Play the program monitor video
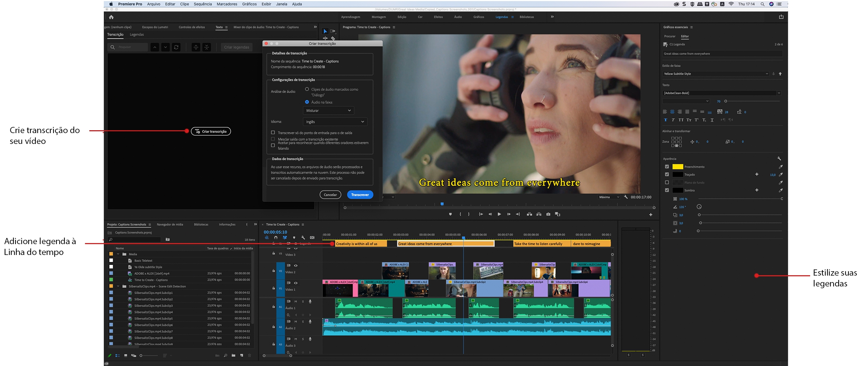868x366 pixels. point(499,214)
